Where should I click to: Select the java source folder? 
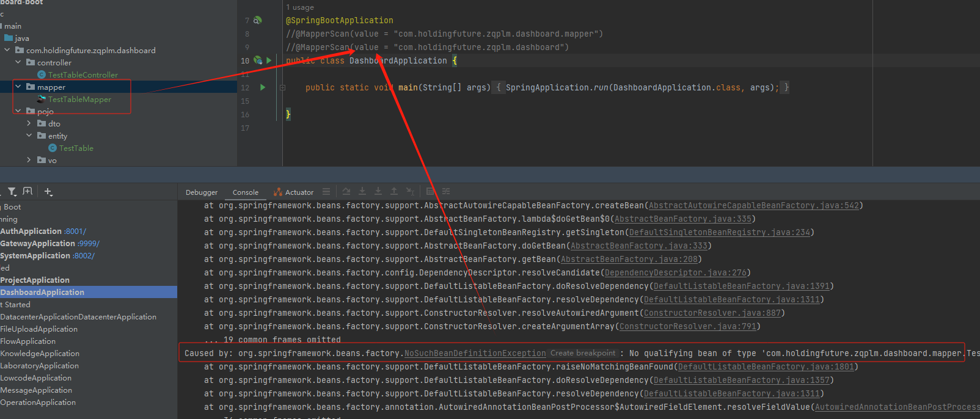[21, 38]
